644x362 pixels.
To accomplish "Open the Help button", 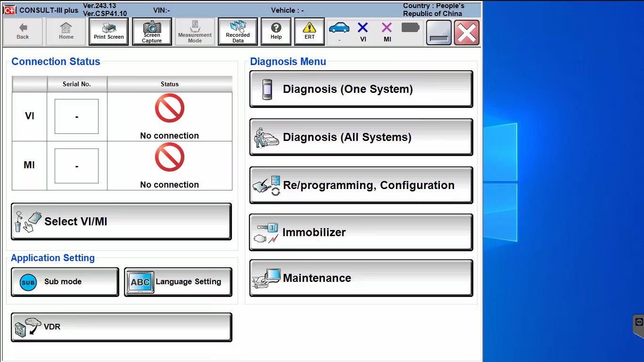I will (276, 32).
